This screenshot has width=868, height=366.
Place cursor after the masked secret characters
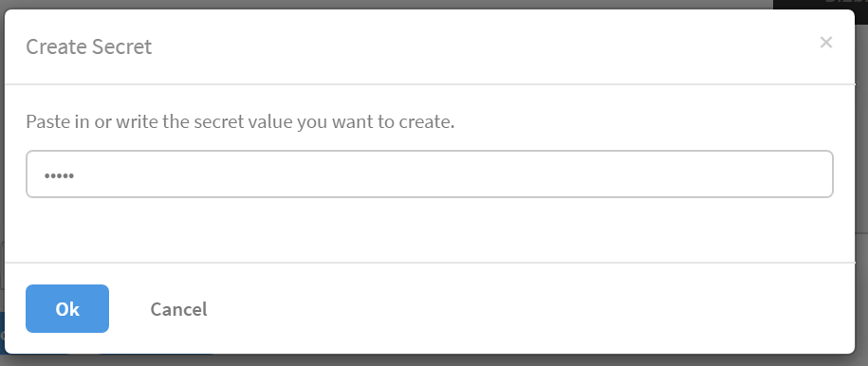click(76, 176)
